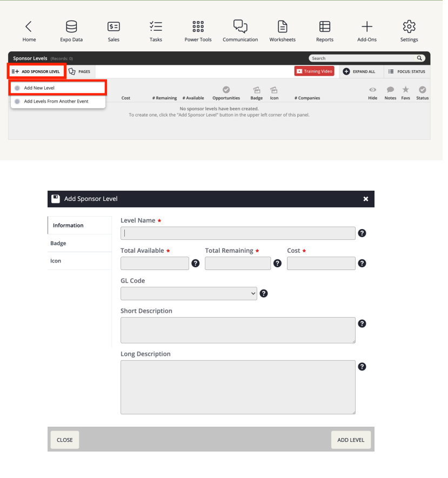Open the GL Code dropdown
The height and width of the screenshot is (478, 448).
tap(189, 294)
